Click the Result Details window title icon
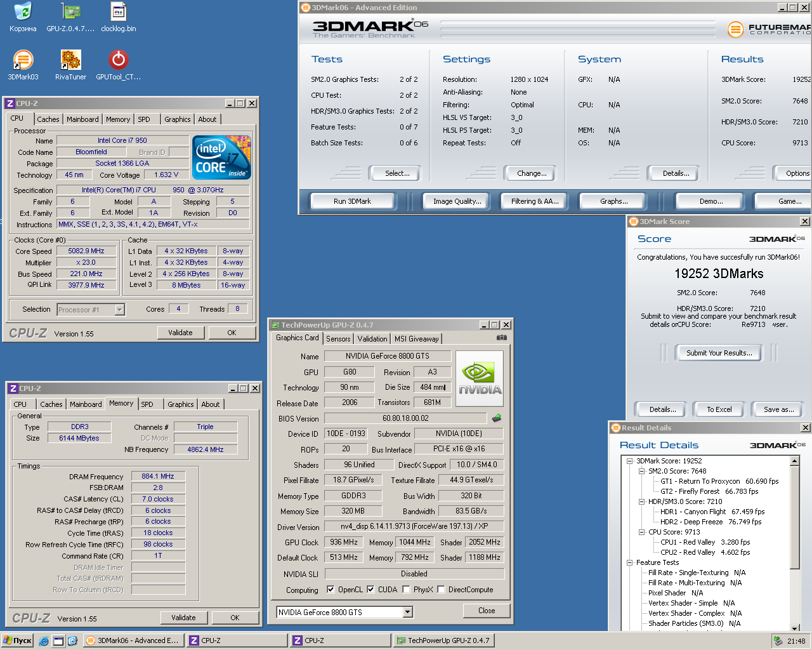 pyautogui.click(x=615, y=428)
